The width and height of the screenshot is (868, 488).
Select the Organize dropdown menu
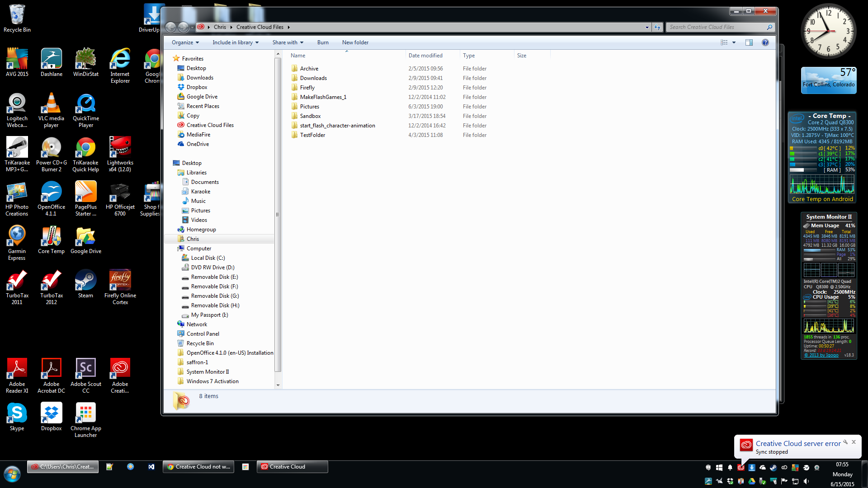coord(185,42)
